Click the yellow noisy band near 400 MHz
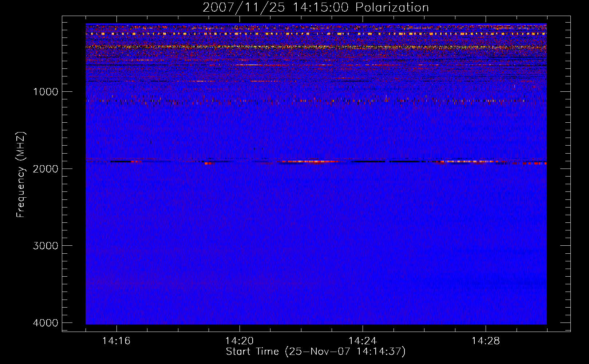Image resolution: width=589 pixels, height=364 pixels. tap(316, 47)
